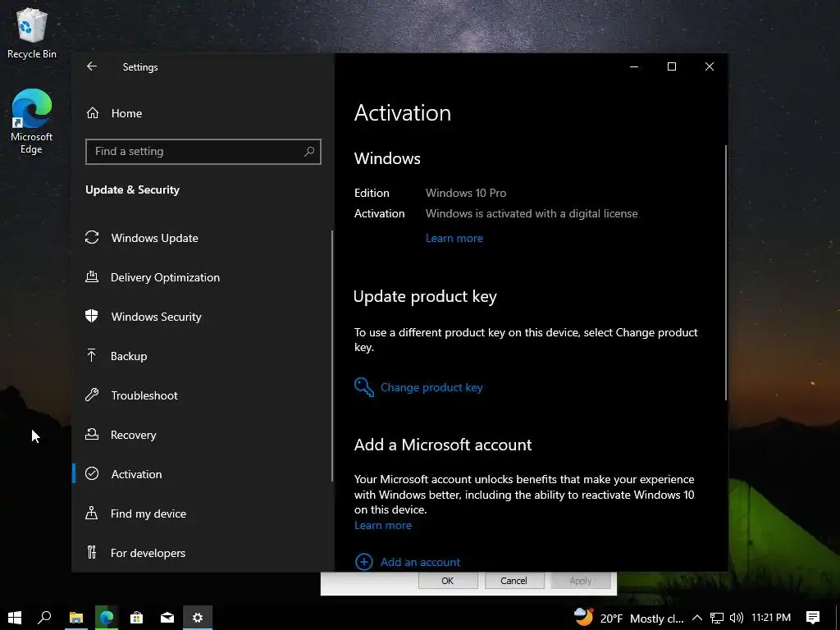Viewport: 840px width, 630px height.
Task: Click the Home house icon
Action: pyautogui.click(x=93, y=112)
